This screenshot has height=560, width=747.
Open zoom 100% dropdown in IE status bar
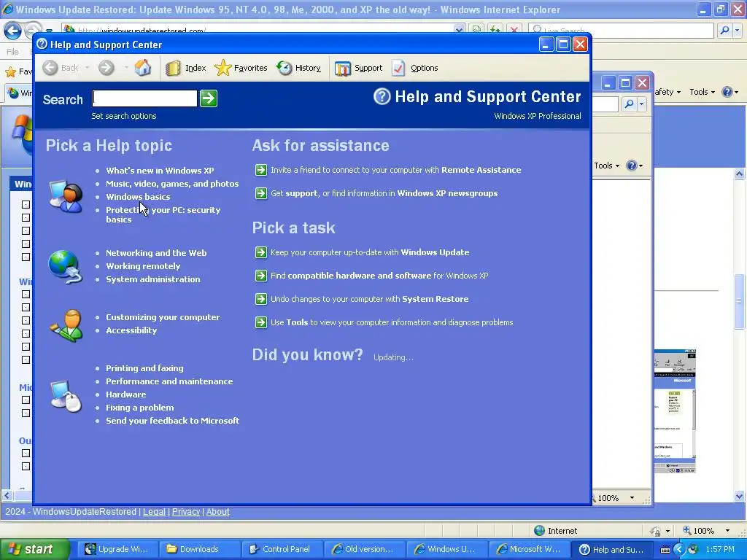pyautogui.click(x=727, y=531)
